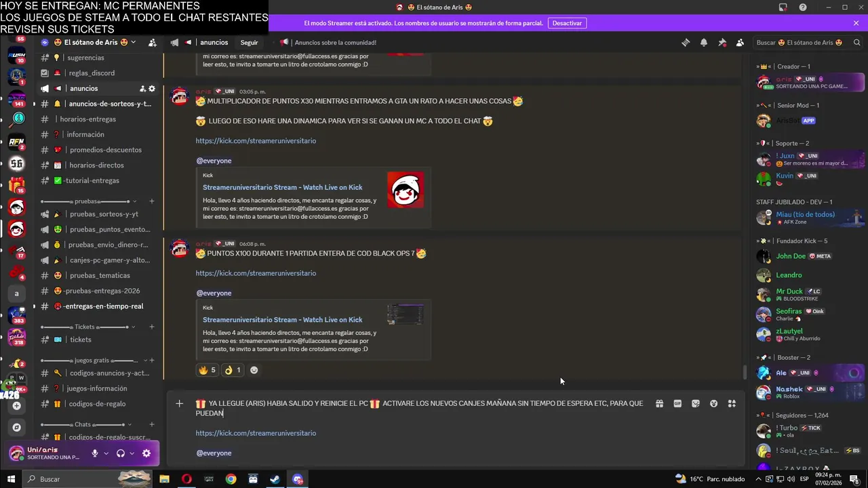This screenshot has height=488, width=868.
Task: Open kick.com link in 03:05 p.m. message
Action: pos(256,141)
